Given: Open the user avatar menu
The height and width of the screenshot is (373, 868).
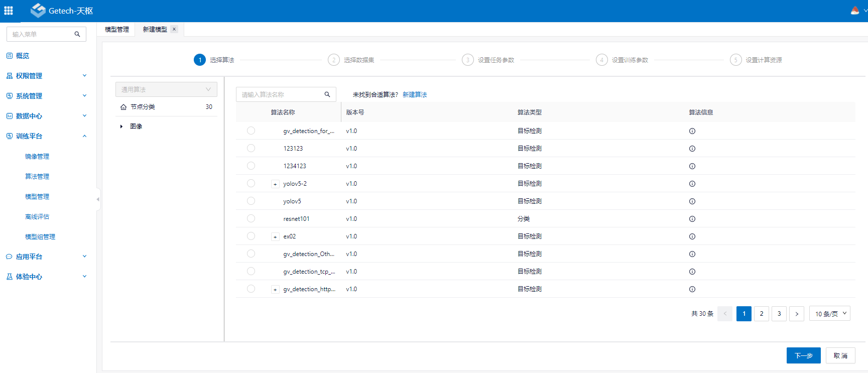Looking at the screenshot, I should pyautogui.click(x=855, y=11).
